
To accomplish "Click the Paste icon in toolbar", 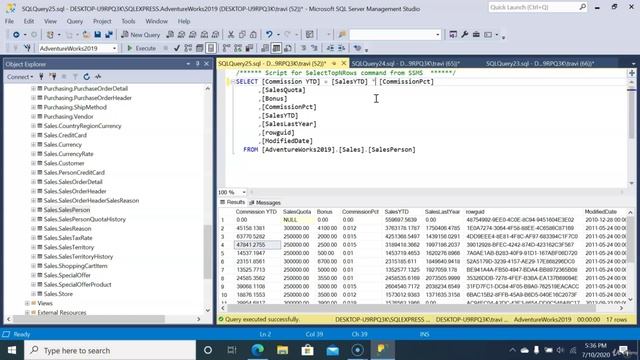I will [x=253, y=35].
